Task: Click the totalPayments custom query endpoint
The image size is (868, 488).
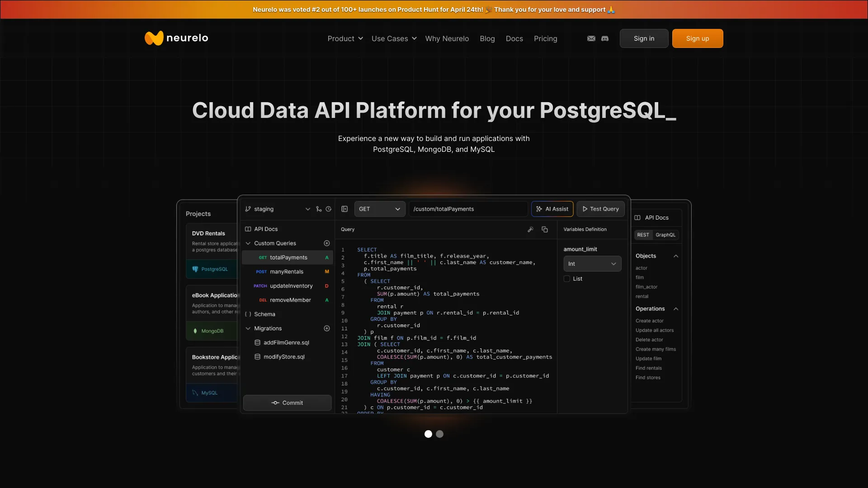Action: tap(288, 258)
